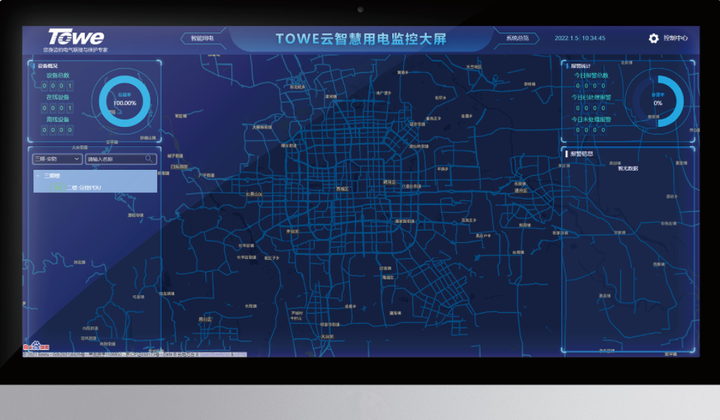The height and width of the screenshot is (420, 720).
Task: Click the map copyright text line
Action: (135, 354)
